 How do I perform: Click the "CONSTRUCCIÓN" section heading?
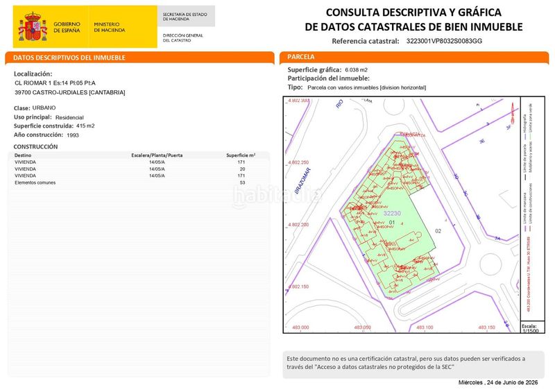coord(35,146)
